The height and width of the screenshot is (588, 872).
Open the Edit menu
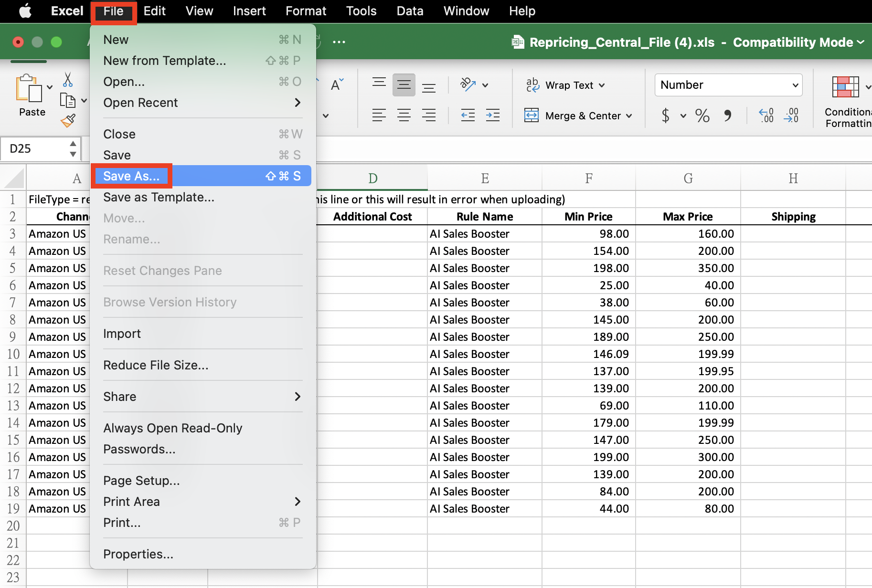tap(154, 11)
